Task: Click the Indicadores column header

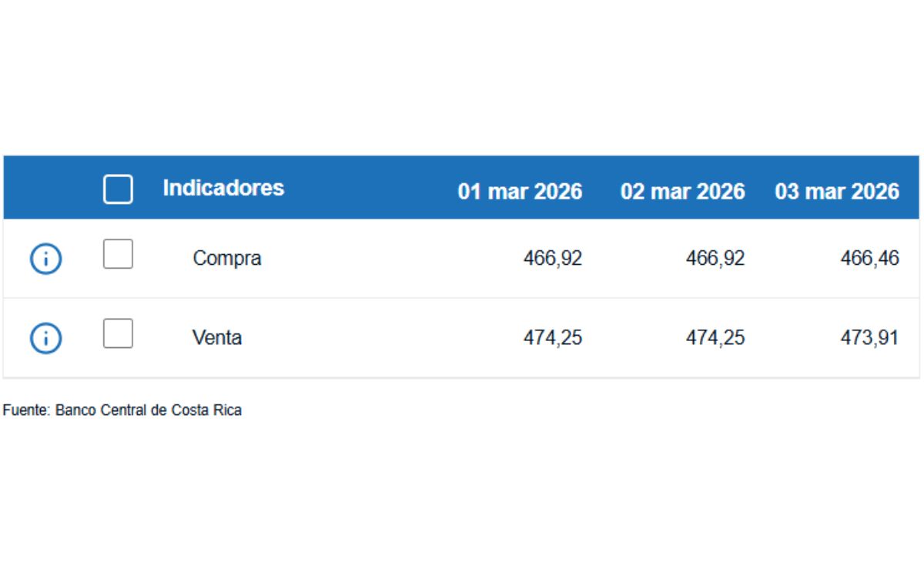Action: (224, 187)
